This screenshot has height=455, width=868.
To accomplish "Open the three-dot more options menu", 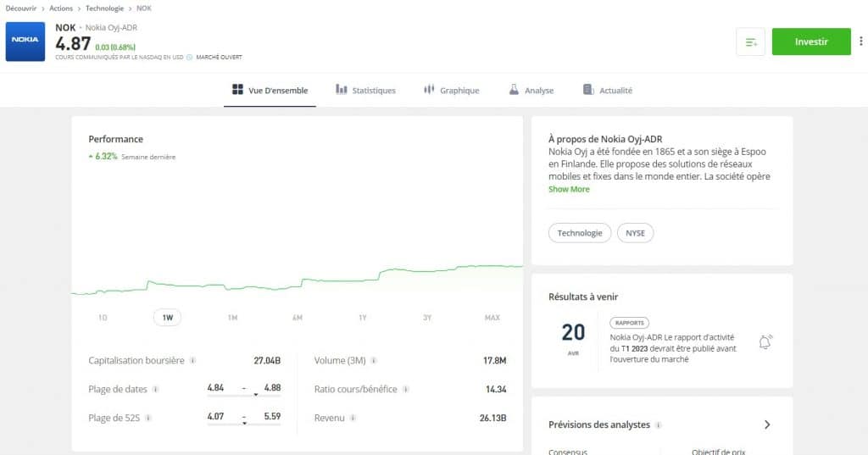I will [x=861, y=41].
